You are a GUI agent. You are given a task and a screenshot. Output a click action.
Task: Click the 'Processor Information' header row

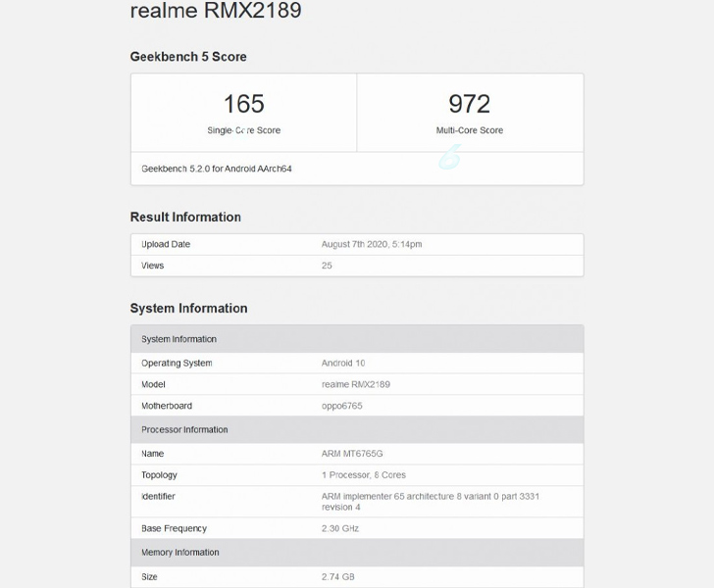[357, 429]
